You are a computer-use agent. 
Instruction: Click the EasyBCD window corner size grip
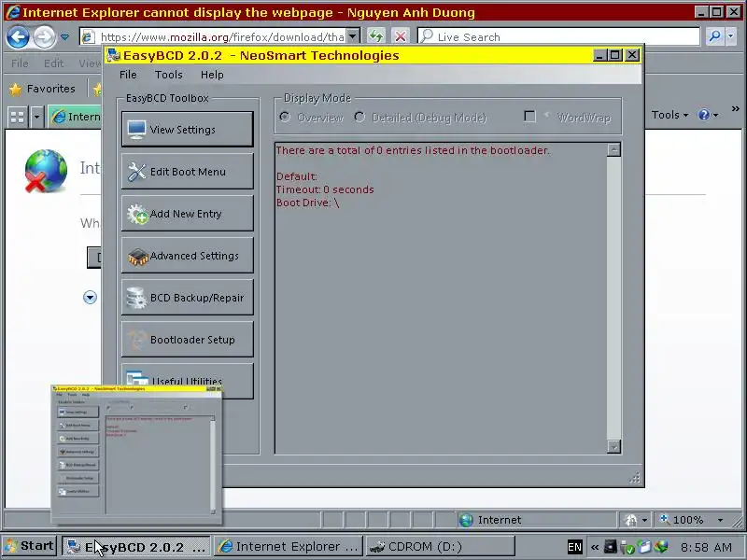click(x=635, y=478)
